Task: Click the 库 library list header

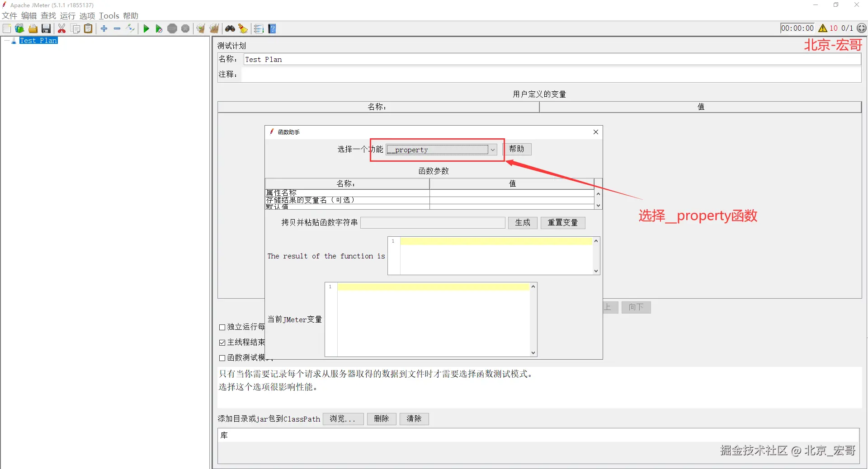Action: (538, 436)
